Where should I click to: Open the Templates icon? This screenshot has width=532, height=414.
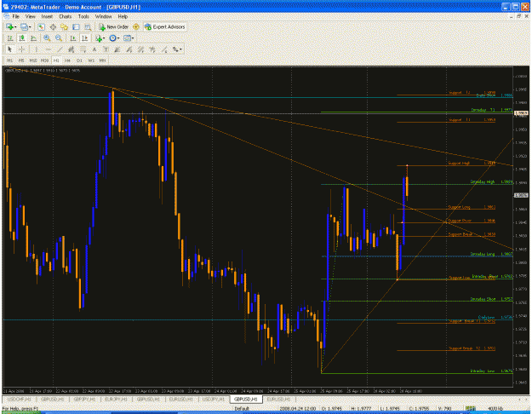[x=127, y=38]
